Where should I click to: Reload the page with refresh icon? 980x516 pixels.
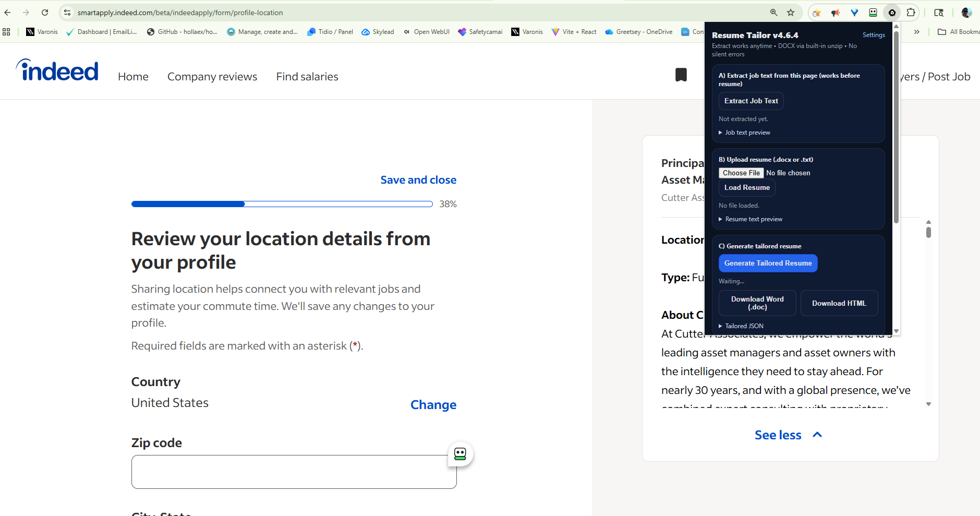[x=45, y=13]
